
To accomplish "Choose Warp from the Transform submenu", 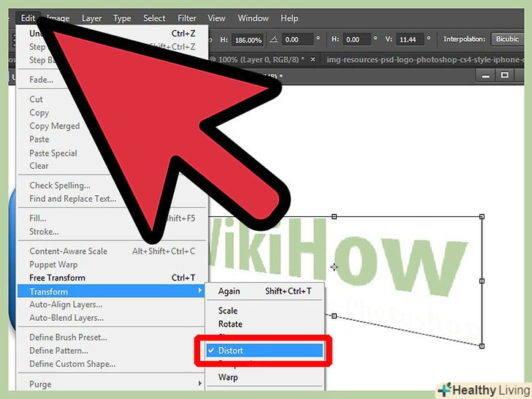I will tap(228, 378).
